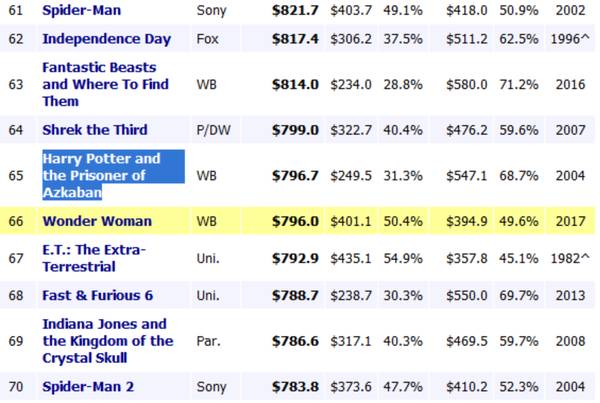Click WB studio in Wonder Woman row
The height and width of the screenshot is (403, 600).
click(x=206, y=220)
